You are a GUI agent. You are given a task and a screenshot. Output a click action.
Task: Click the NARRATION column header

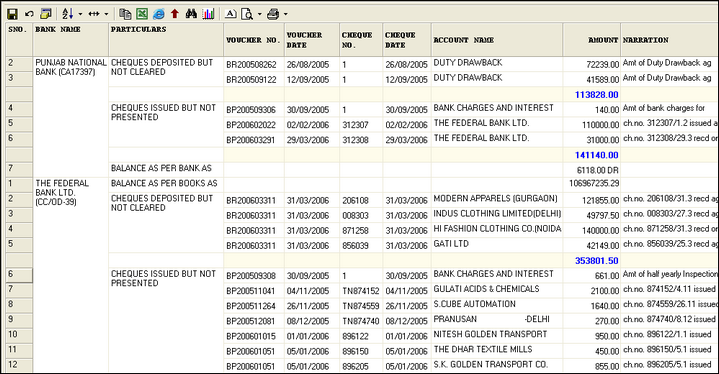point(669,39)
